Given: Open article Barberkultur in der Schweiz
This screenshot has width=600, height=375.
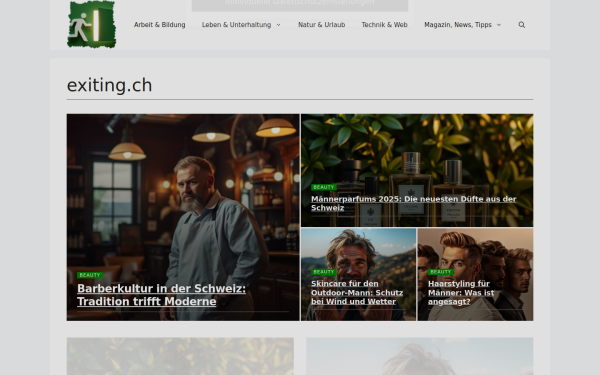Looking at the screenshot, I should click(x=161, y=295).
